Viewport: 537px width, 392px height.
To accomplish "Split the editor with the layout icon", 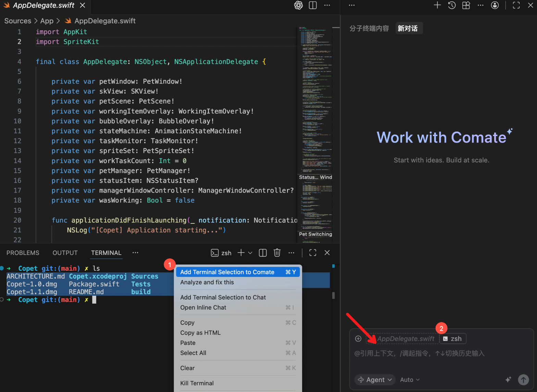I will pos(313,5).
